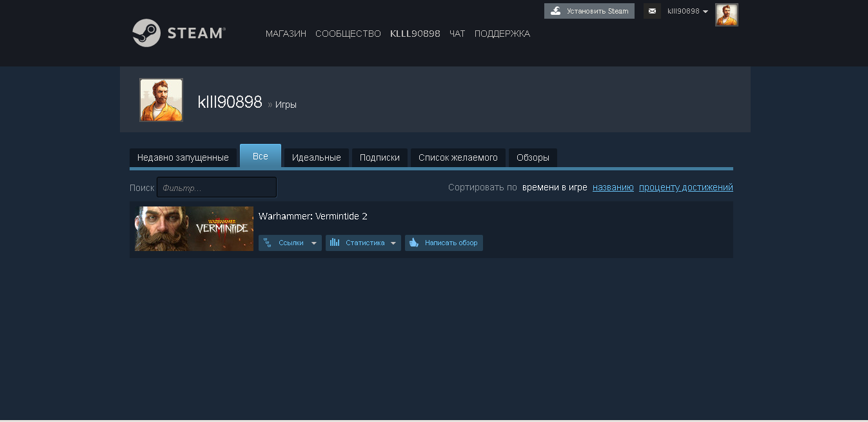868x422 pixels.
Task: Click the Игры breadcrumb text
Action: tap(286, 105)
